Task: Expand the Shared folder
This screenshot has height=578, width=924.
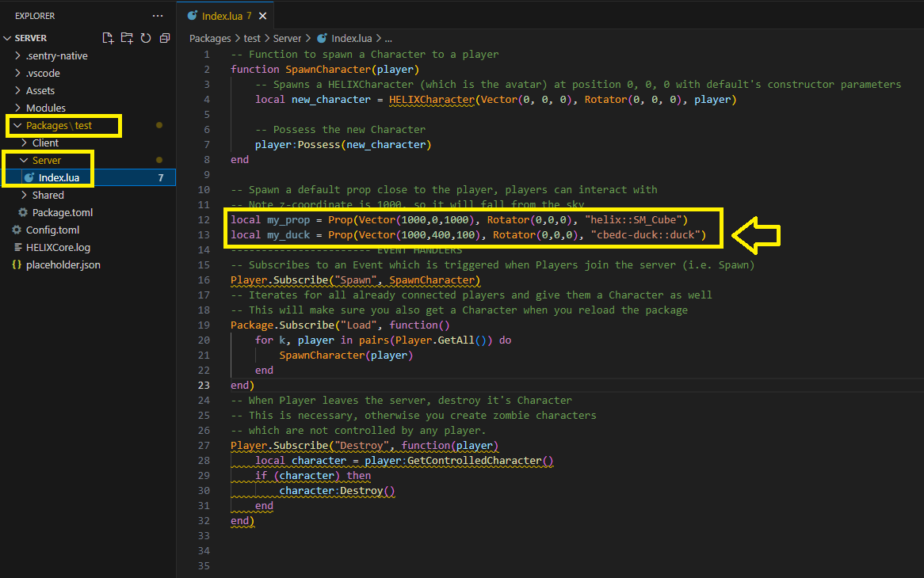Action: point(48,195)
